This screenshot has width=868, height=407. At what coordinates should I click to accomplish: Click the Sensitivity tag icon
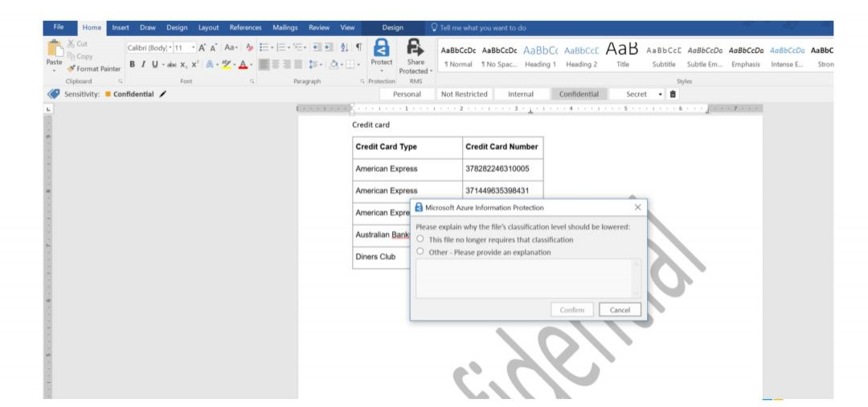click(54, 94)
